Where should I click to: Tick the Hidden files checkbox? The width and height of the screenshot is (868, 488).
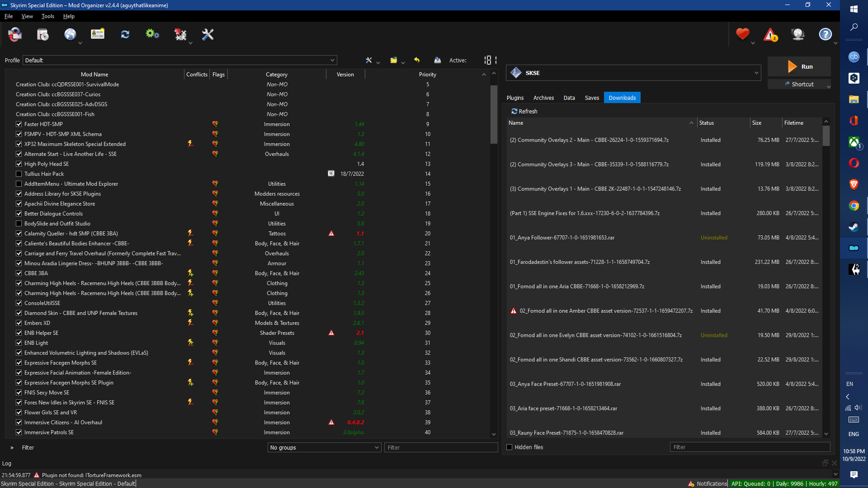pyautogui.click(x=509, y=447)
